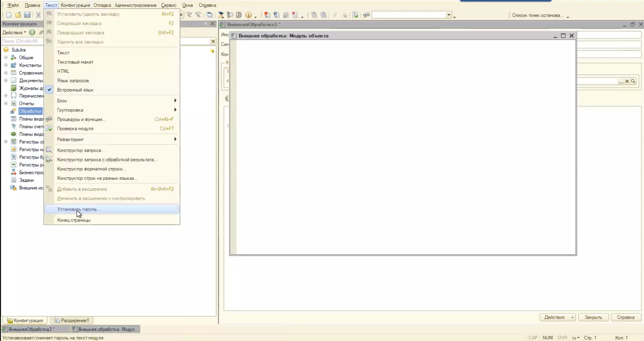Click the module syntax check toolbar icon
Image resolution: width=644 pixels, height=341 pixels.
[355, 15]
